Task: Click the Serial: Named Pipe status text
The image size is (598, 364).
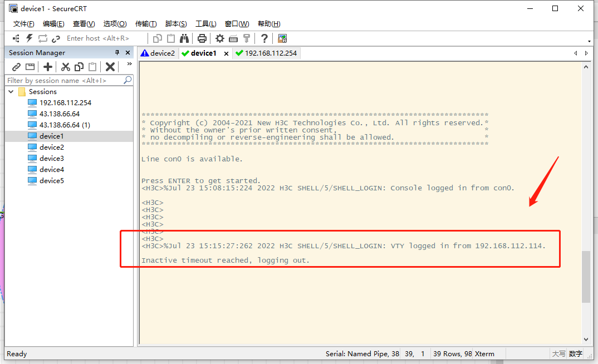Action: [362, 354]
